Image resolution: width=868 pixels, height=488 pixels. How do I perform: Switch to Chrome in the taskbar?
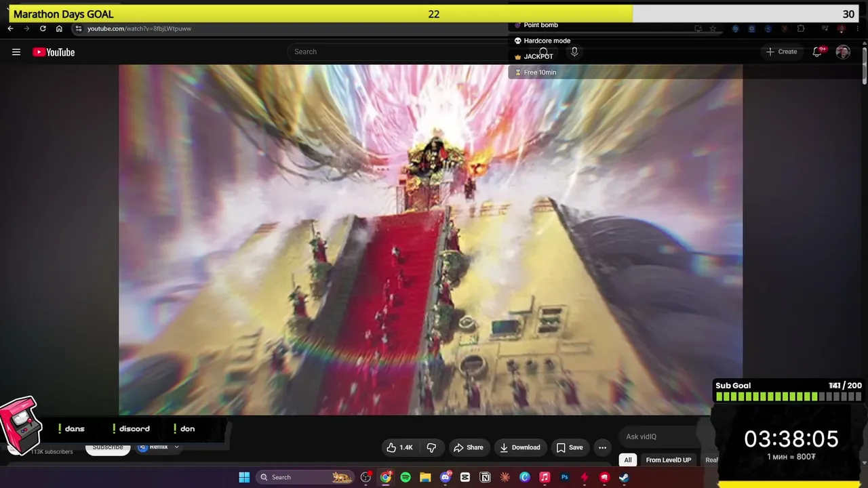coord(386,477)
